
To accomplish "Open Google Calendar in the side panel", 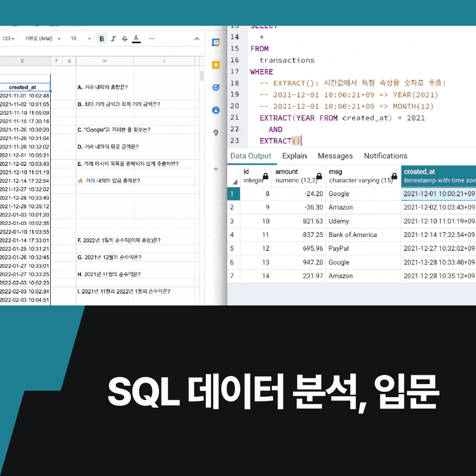I will (216, 42).
